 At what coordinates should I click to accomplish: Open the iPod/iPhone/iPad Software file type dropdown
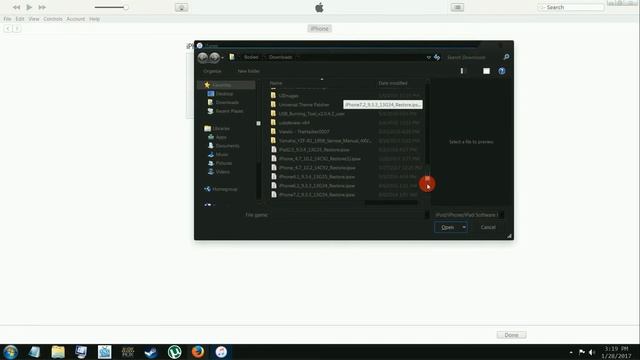coord(469,215)
